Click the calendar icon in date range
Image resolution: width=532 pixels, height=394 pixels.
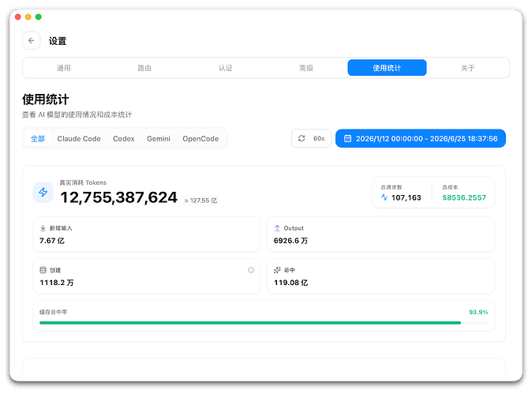[347, 138]
